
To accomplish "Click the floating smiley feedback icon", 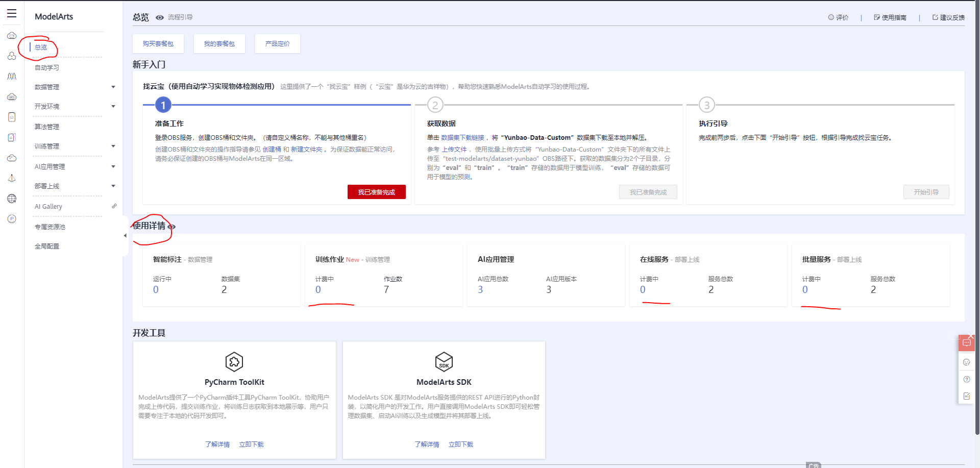I will pyautogui.click(x=966, y=362).
